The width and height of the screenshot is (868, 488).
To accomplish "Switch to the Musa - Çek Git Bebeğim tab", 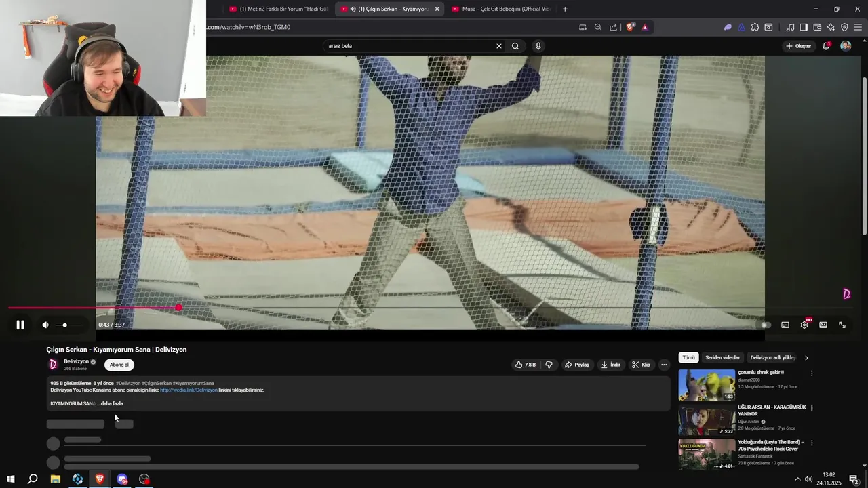I will (500, 9).
